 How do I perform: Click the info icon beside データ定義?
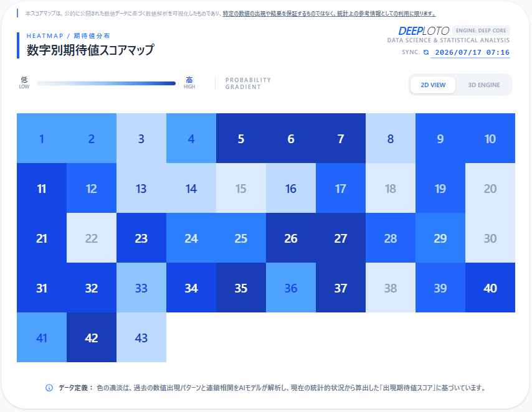pos(49,388)
